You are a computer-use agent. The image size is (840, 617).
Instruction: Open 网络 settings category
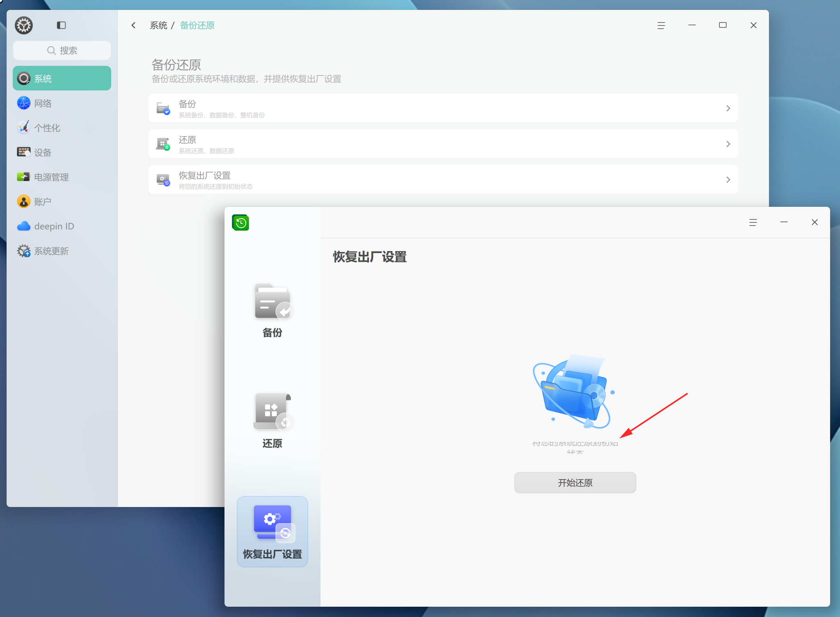point(62,103)
